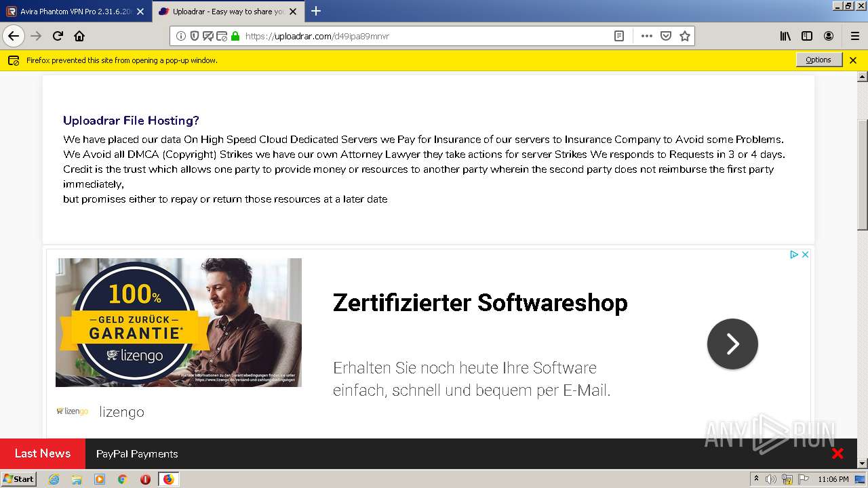Click the green padlock connection icon
This screenshot has width=868, height=488.
[235, 36]
